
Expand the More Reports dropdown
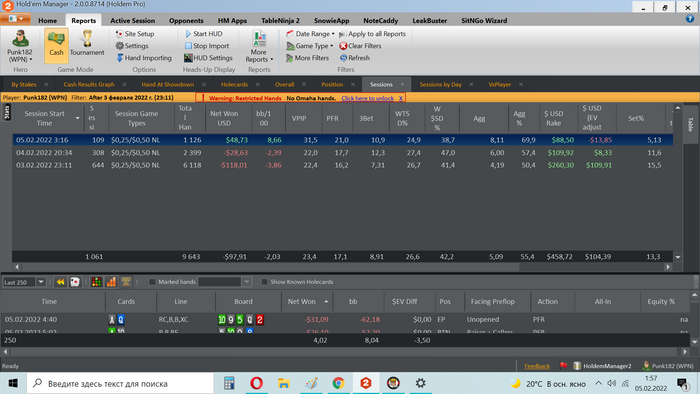(259, 46)
